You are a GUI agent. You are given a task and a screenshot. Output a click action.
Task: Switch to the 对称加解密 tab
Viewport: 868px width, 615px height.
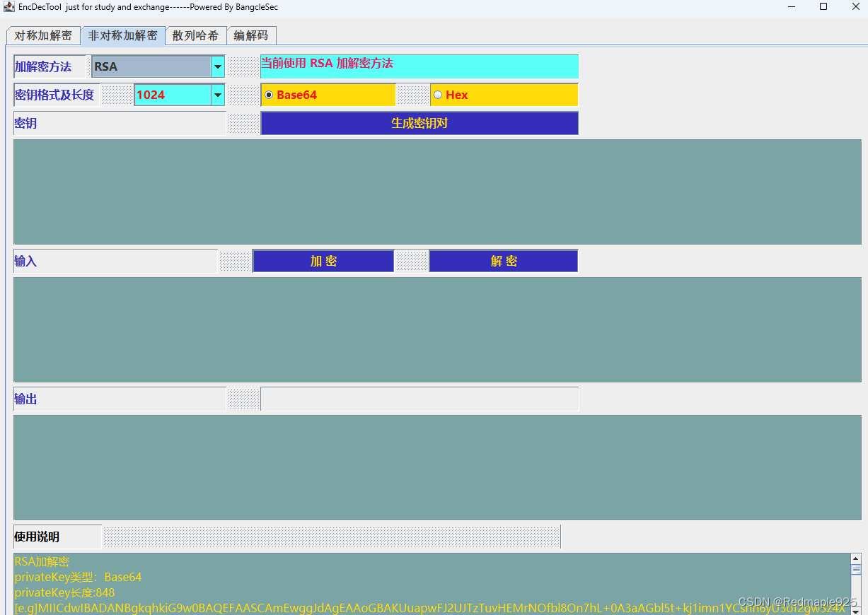tap(42, 35)
